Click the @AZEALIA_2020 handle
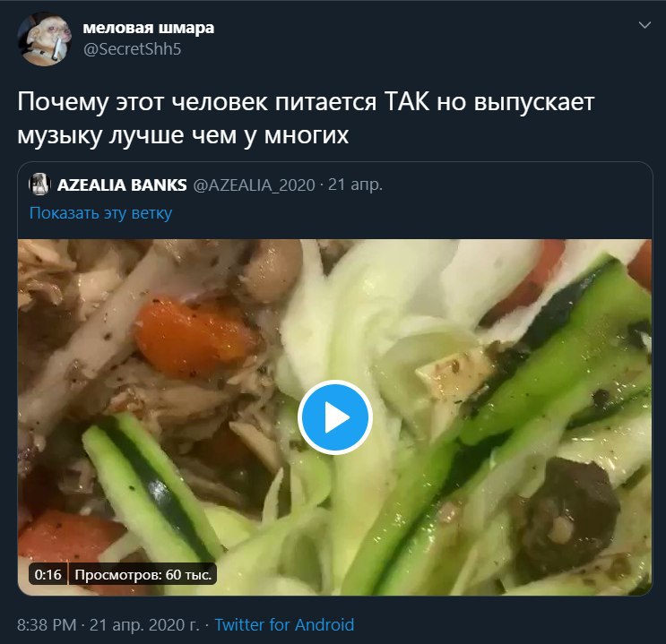 pos(254,185)
